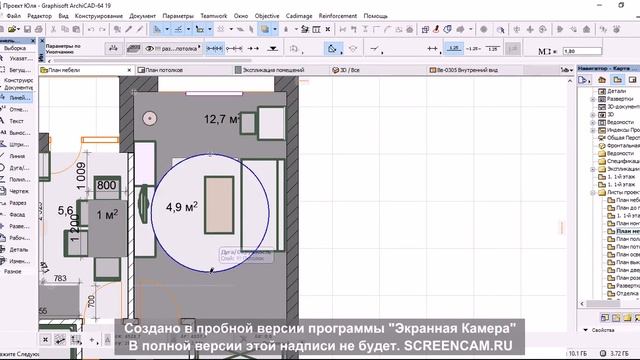Open the Cadimage menu
The image size is (640, 360).
tap(299, 16)
